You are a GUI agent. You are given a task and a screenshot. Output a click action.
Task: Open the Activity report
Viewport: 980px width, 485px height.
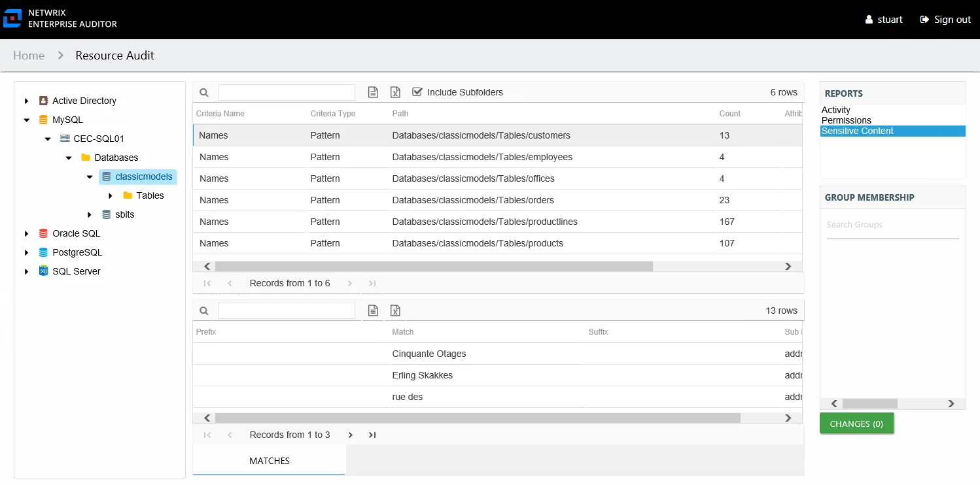click(836, 110)
